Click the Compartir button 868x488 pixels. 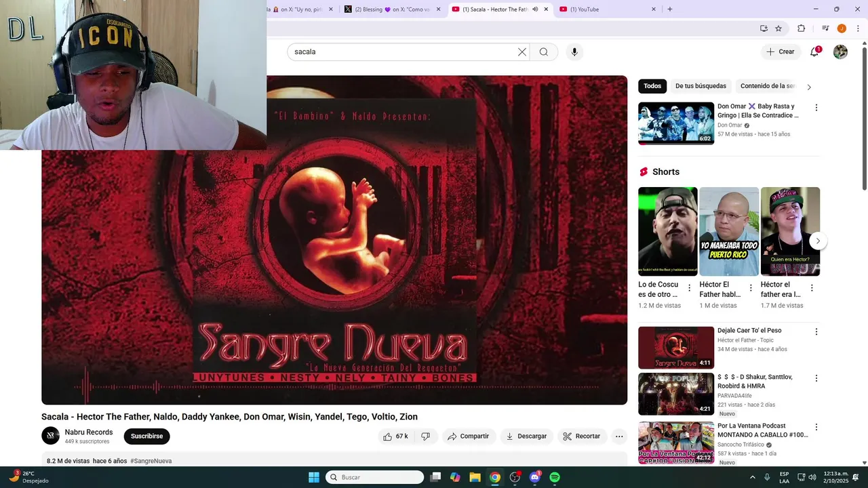(468, 436)
